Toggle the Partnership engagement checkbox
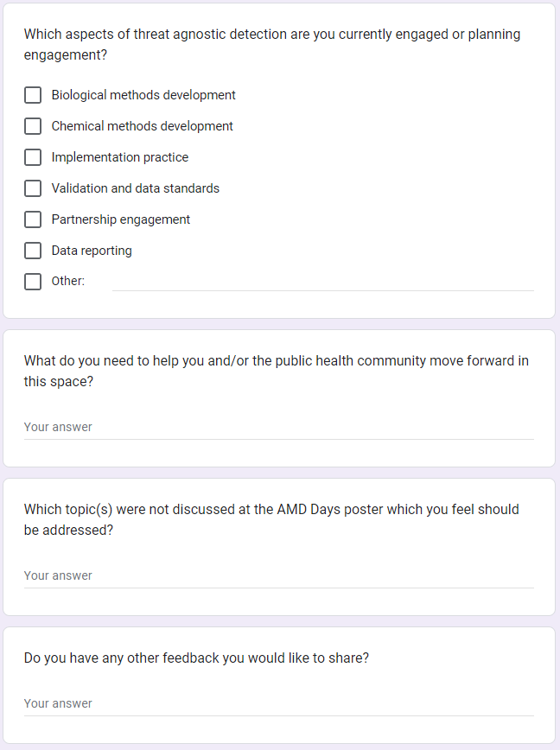The width and height of the screenshot is (560, 750). (33, 219)
